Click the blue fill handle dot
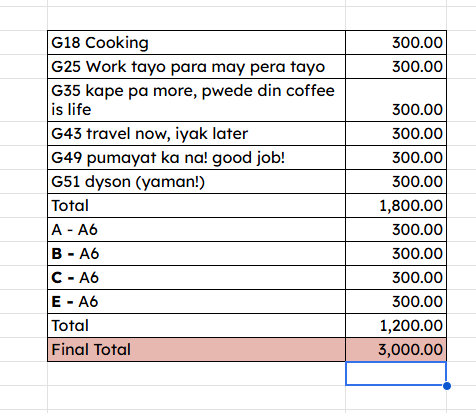Image resolution: width=476 pixels, height=413 pixels. pos(447,386)
